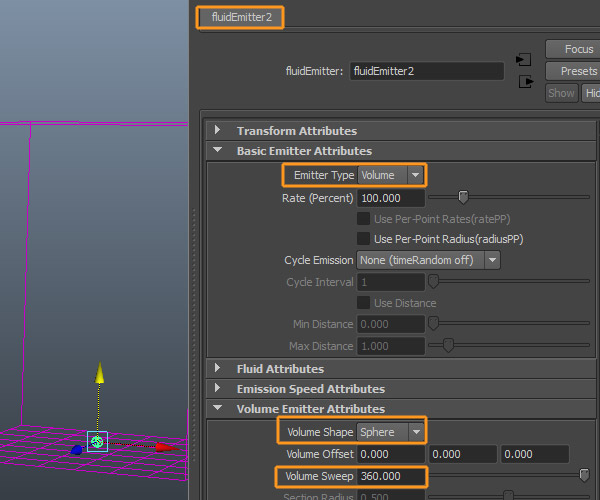The image size is (600, 500).
Task: Enable Use Per-Point Radius(radiusPP) checkbox
Action: tap(363, 239)
